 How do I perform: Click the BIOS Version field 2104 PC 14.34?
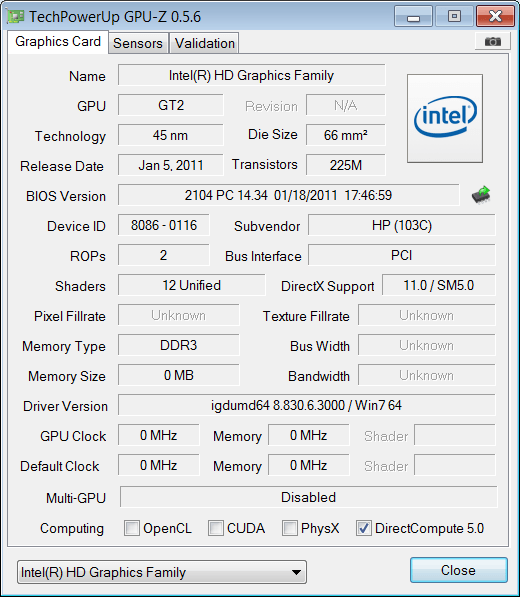click(289, 195)
